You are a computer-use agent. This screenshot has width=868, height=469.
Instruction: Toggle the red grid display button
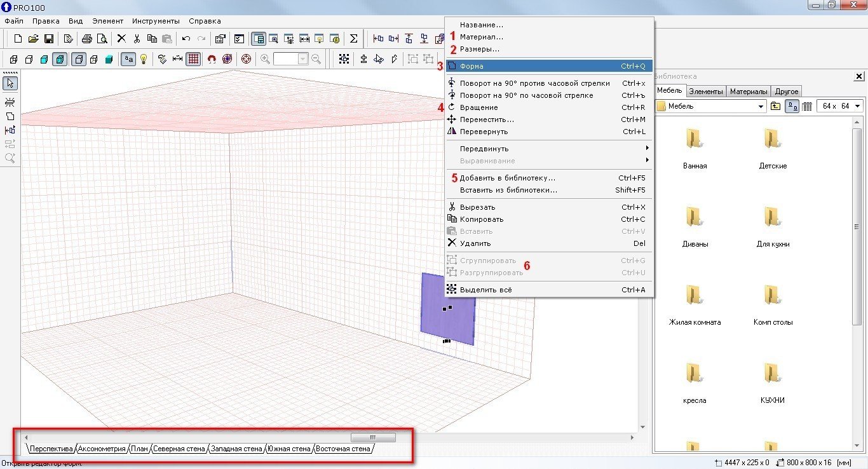point(194,59)
